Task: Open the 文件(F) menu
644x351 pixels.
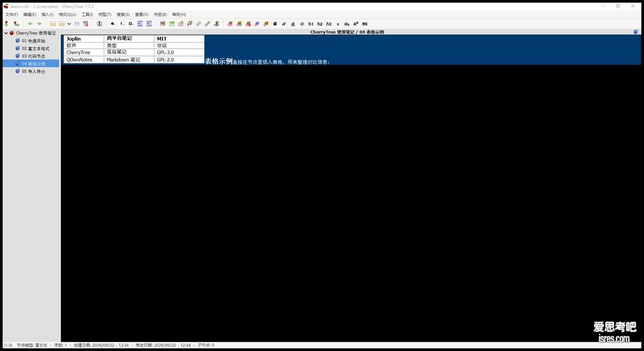Action: (11, 14)
